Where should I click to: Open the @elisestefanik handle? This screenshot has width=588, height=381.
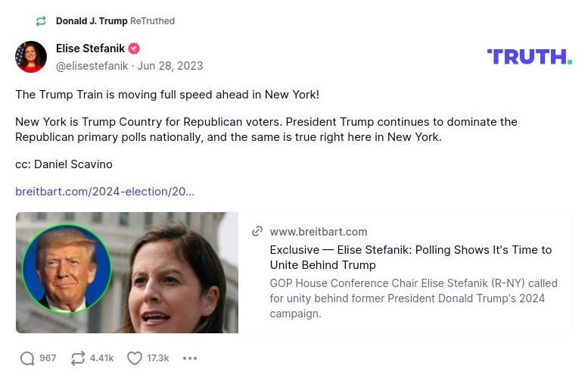click(92, 66)
